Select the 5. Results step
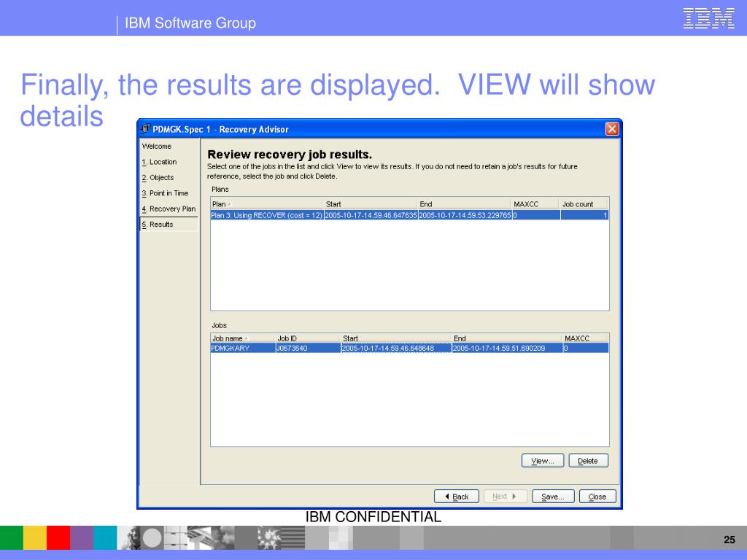 [x=169, y=225]
